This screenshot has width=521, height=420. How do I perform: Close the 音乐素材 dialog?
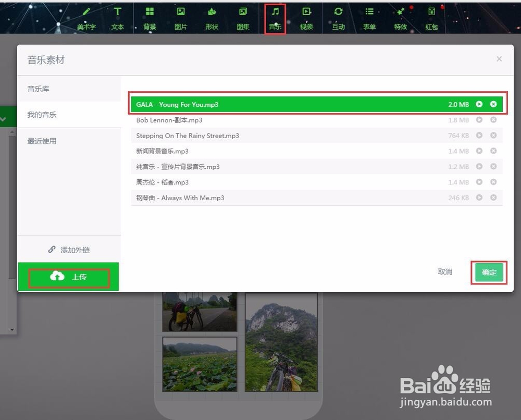(499, 59)
